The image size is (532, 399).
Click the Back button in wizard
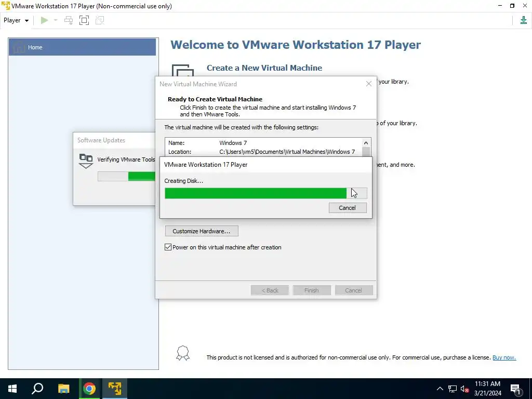click(270, 290)
